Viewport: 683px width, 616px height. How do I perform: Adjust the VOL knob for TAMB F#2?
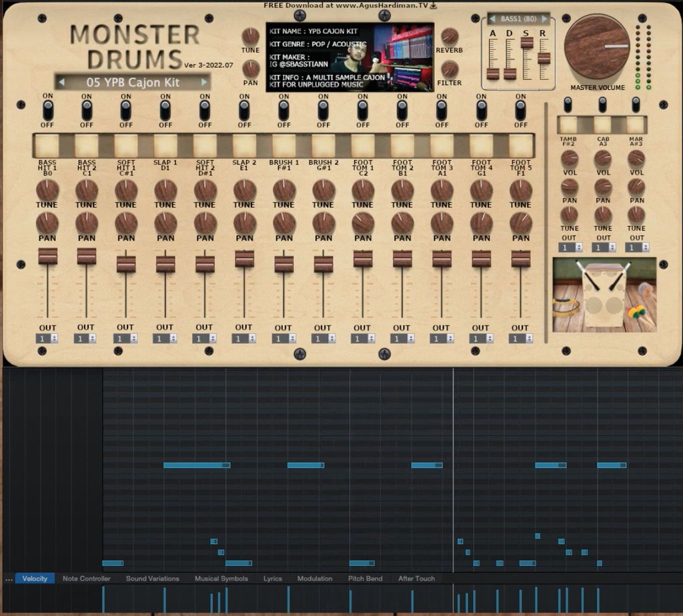[x=568, y=159]
